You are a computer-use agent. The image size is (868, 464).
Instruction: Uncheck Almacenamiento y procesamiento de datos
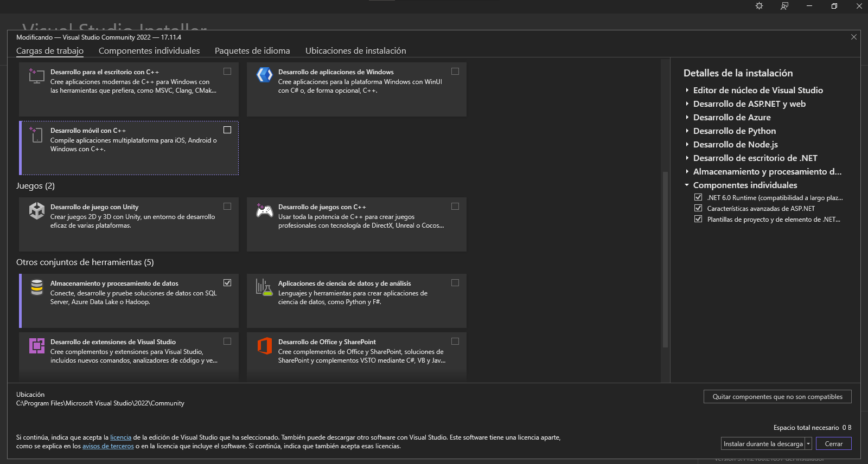227,282
